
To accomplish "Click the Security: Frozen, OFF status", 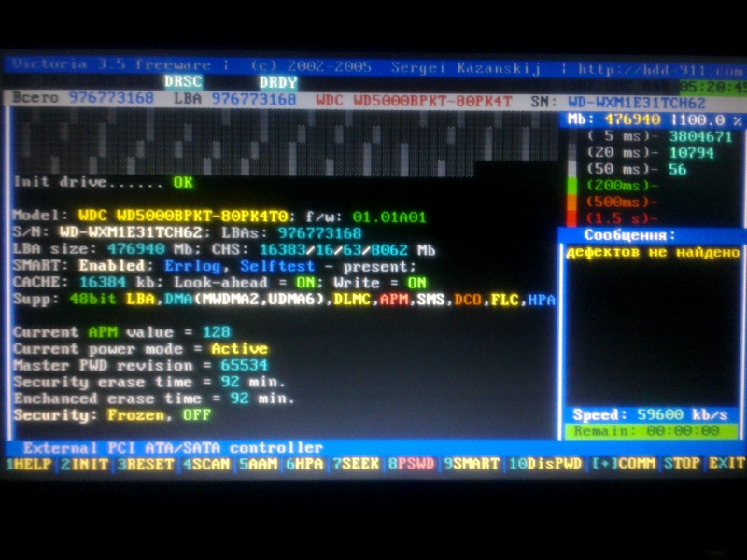I will point(111,414).
